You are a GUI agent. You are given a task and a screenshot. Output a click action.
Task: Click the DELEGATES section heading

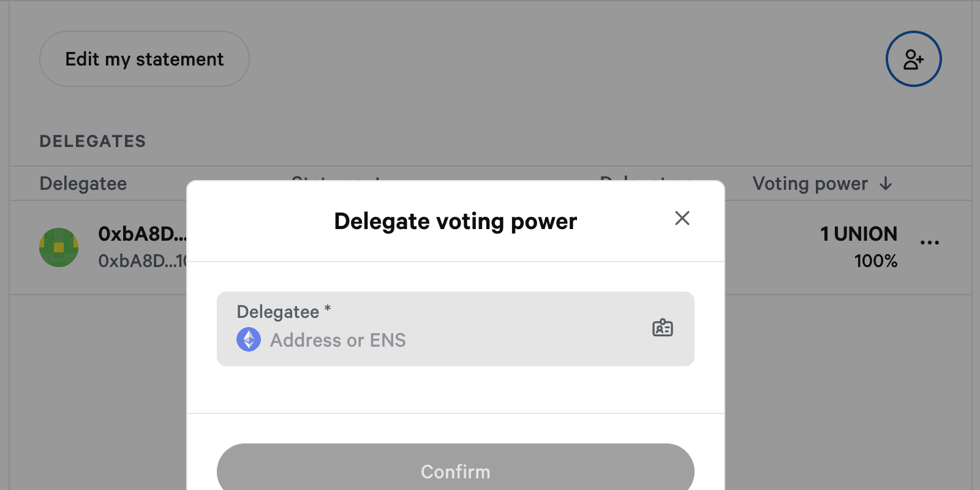click(x=92, y=141)
